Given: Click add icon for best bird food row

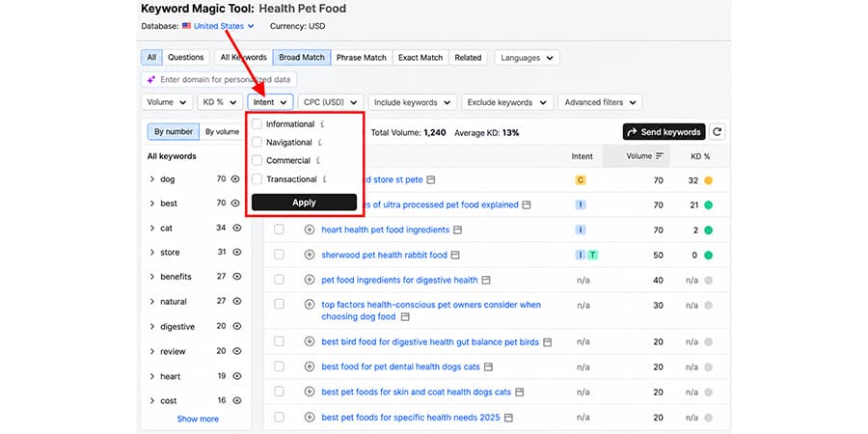Looking at the screenshot, I should [310, 341].
